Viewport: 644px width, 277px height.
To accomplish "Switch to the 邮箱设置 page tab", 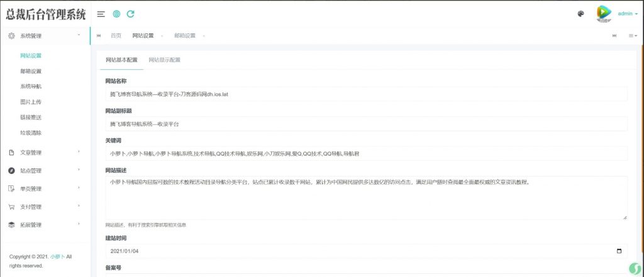I will click(x=185, y=36).
